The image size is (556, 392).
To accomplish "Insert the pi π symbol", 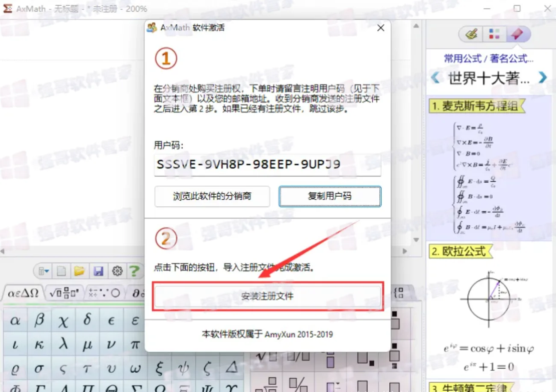I will [x=135, y=345].
